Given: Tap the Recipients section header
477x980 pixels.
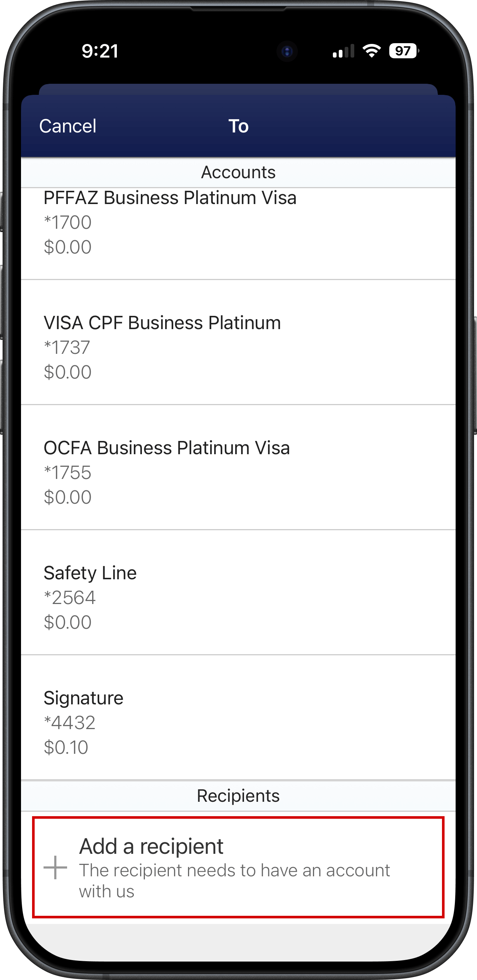Looking at the screenshot, I should point(238,796).
